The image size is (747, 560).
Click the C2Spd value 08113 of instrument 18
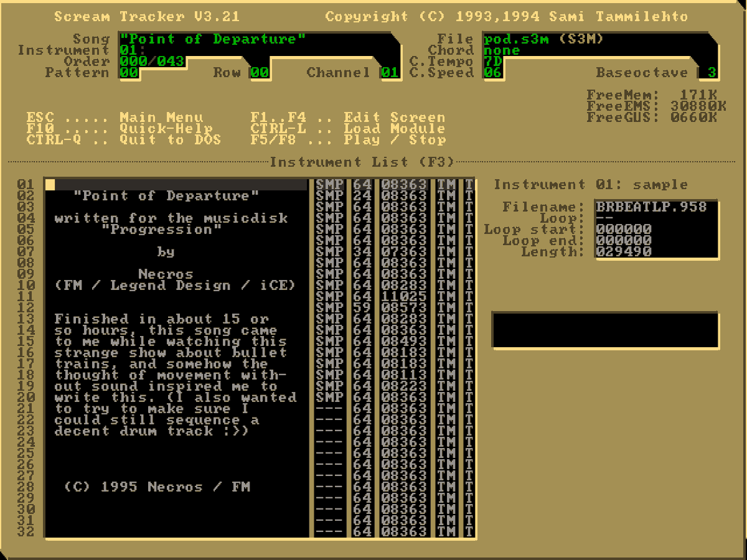point(405,375)
